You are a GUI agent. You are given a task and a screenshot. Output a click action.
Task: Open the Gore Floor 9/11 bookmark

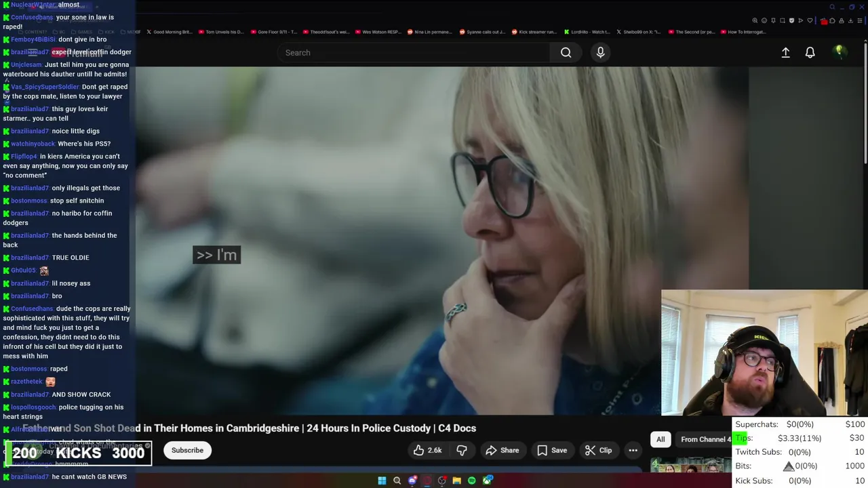pos(274,32)
